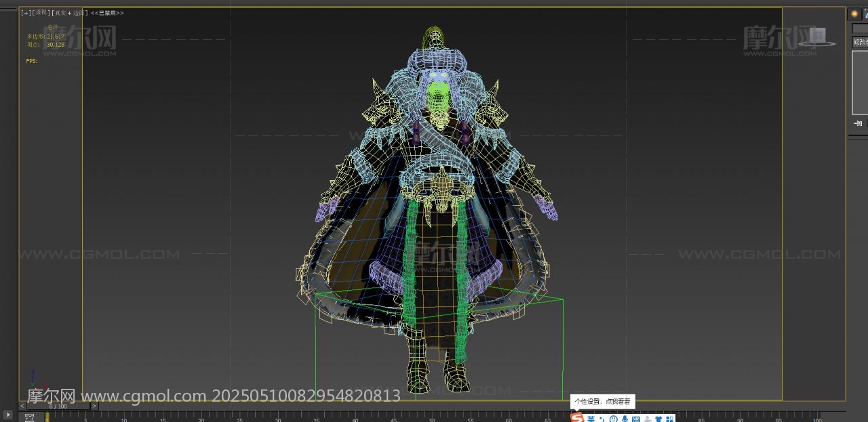
Task: Click the 个性设置，点我看看 tooltip
Action: [602, 402]
